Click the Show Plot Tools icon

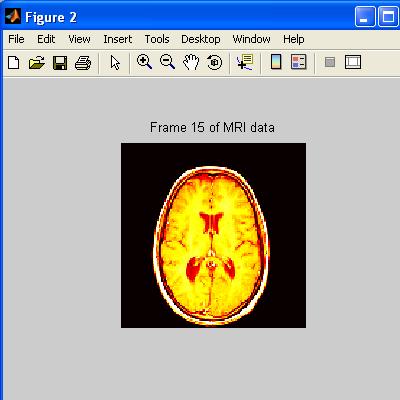coord(353,62)
